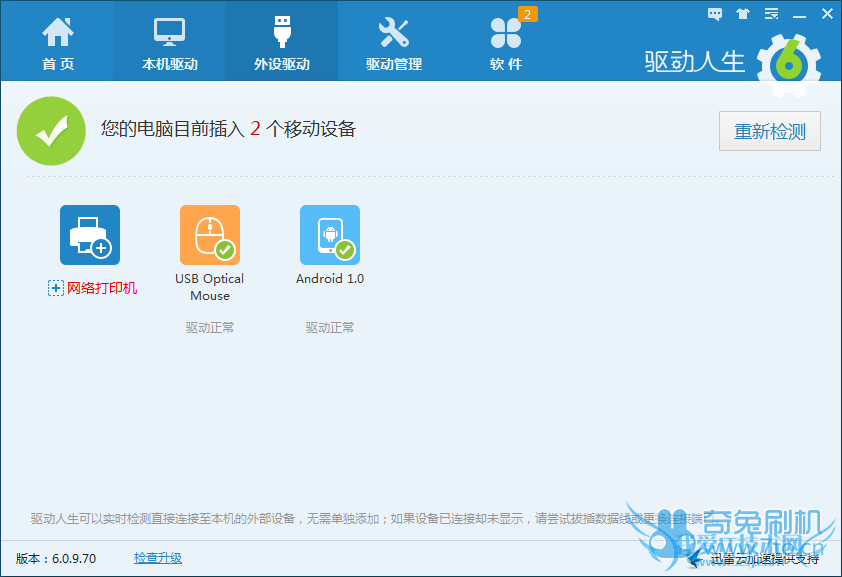
Task: Click the 您的电脑目前插入 2 个移动设备 message
Action: point(228,129)
